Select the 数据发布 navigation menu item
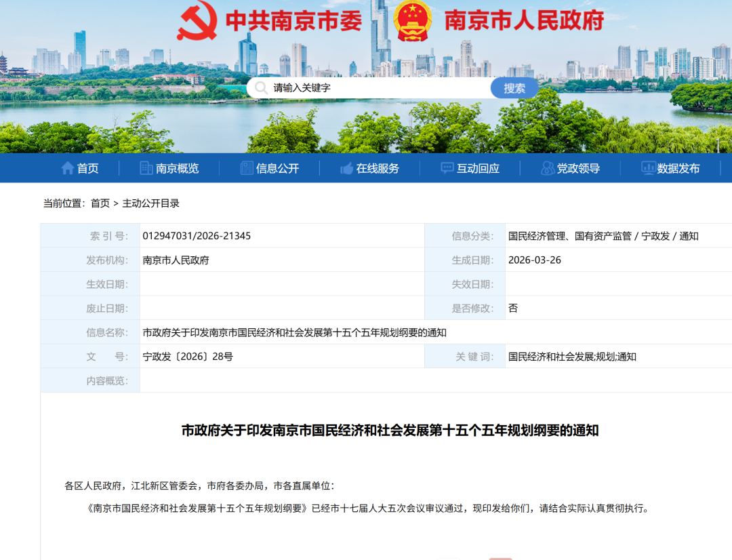Image resolution: width=732 pixels, height=560 pixels. [x=680, y=168]
